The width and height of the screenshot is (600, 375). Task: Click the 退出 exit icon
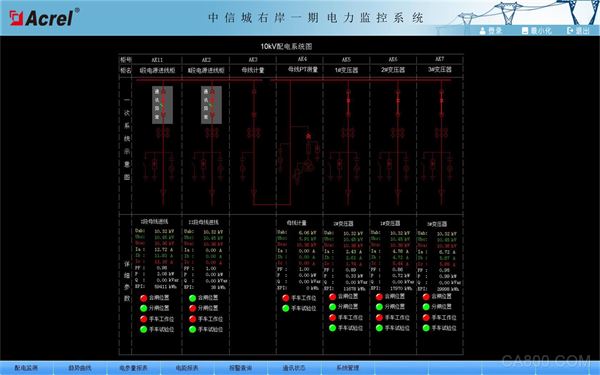point(570,31)
